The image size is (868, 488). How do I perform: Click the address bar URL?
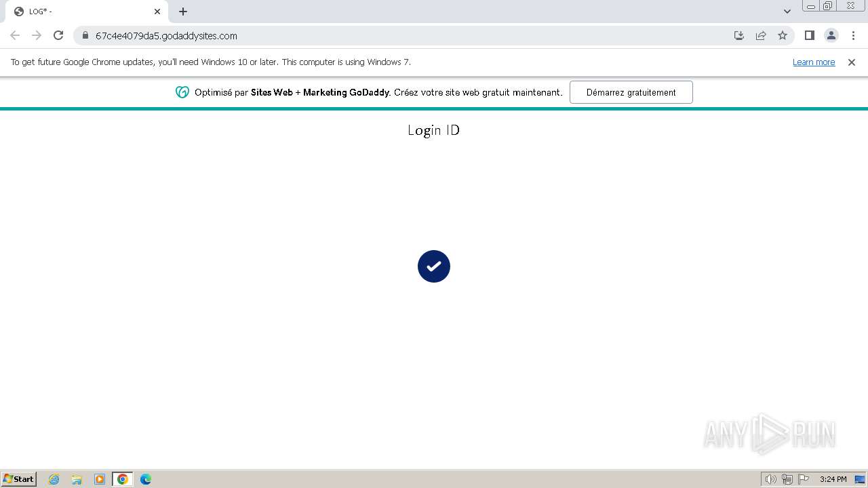(x=166, y=35)
